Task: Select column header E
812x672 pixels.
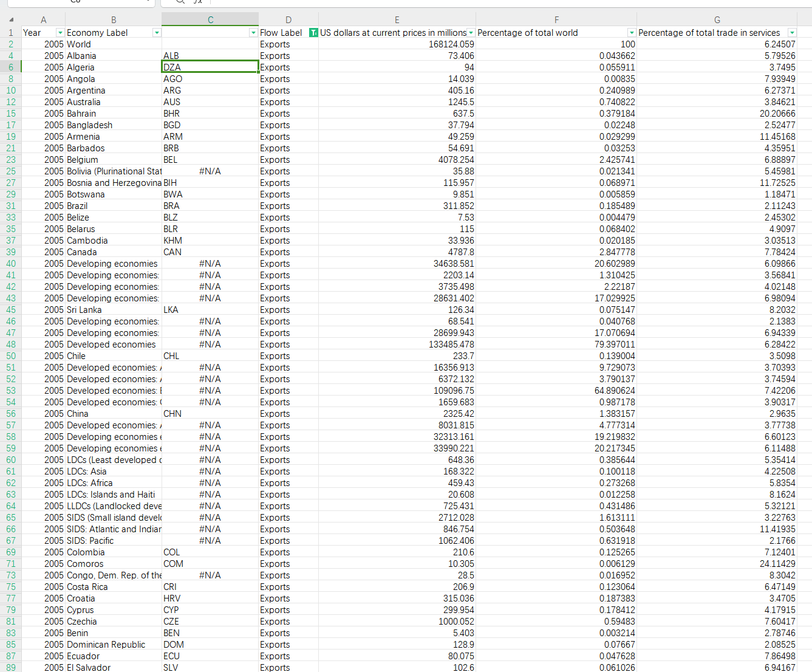Action: 397,19
